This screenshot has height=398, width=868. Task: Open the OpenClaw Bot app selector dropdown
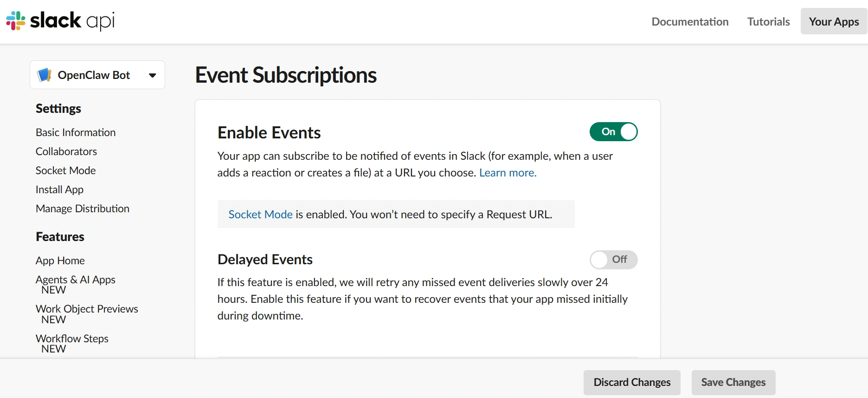(x=97, y=75)
